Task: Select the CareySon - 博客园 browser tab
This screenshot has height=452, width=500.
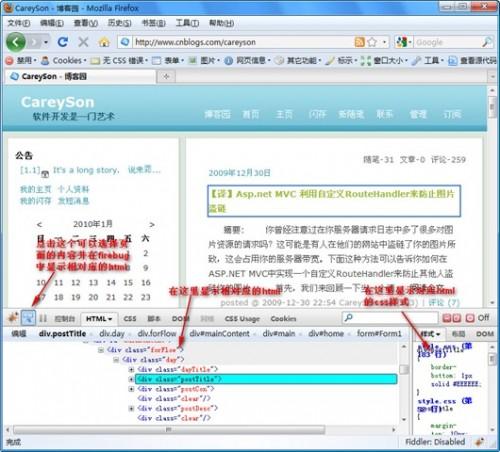Action: coord(80,77)
